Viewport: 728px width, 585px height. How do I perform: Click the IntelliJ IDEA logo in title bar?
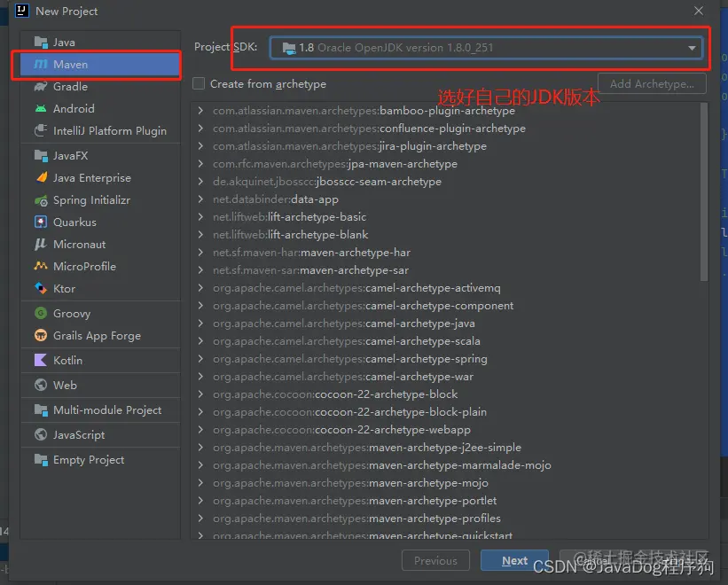pos(22,11)
